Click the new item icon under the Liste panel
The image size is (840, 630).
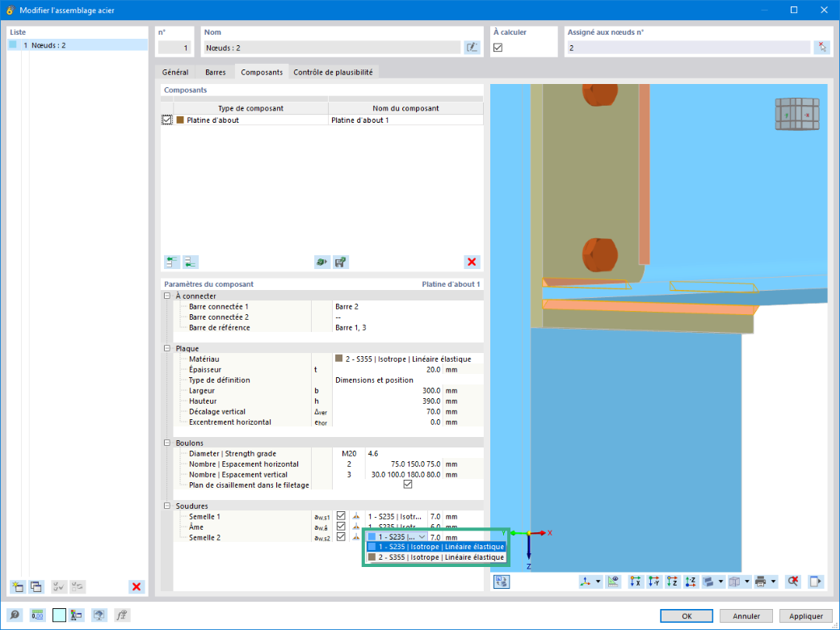[18, 586]
